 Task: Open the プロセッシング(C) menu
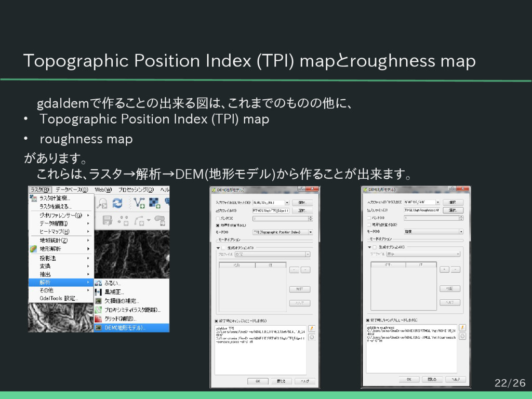(x=136, y=190)
